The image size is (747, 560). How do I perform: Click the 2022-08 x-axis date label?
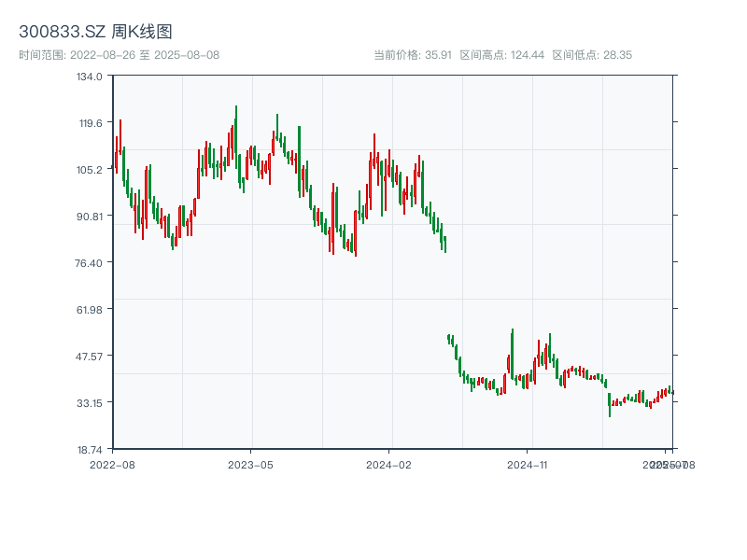pos(112,464)
